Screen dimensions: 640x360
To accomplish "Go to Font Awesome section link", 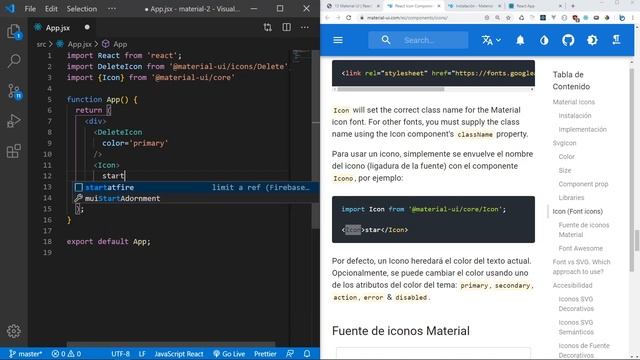I will pos(580,248).
